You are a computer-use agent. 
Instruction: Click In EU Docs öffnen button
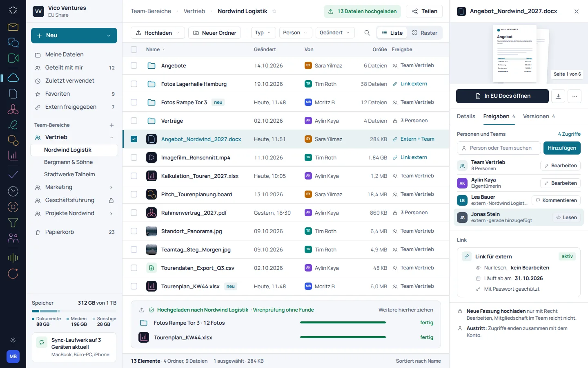point(502,96)
